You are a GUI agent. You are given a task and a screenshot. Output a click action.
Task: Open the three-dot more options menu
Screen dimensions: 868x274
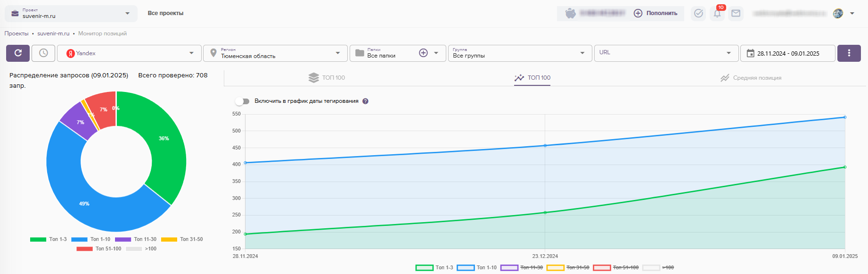[x=849, y=53]
